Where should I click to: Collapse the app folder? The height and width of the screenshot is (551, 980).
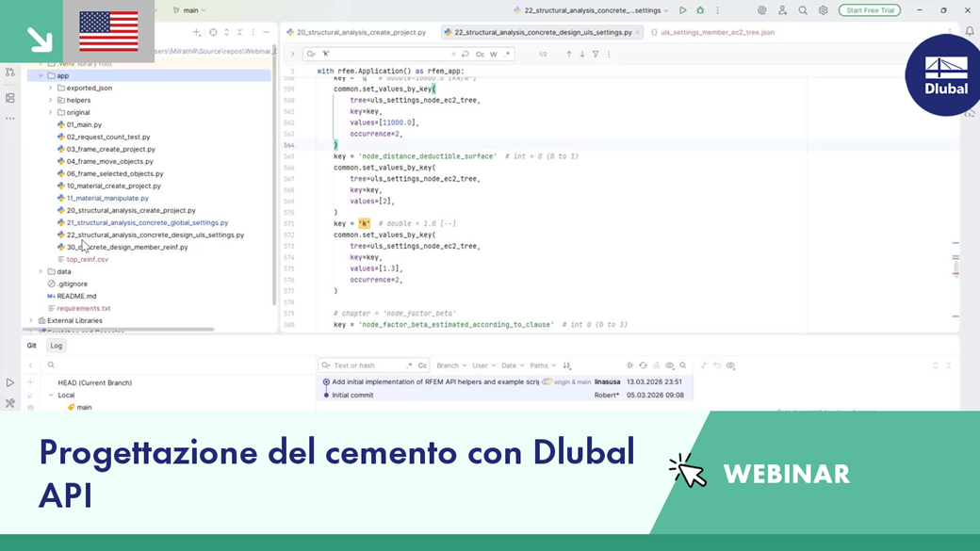(41, 75)
